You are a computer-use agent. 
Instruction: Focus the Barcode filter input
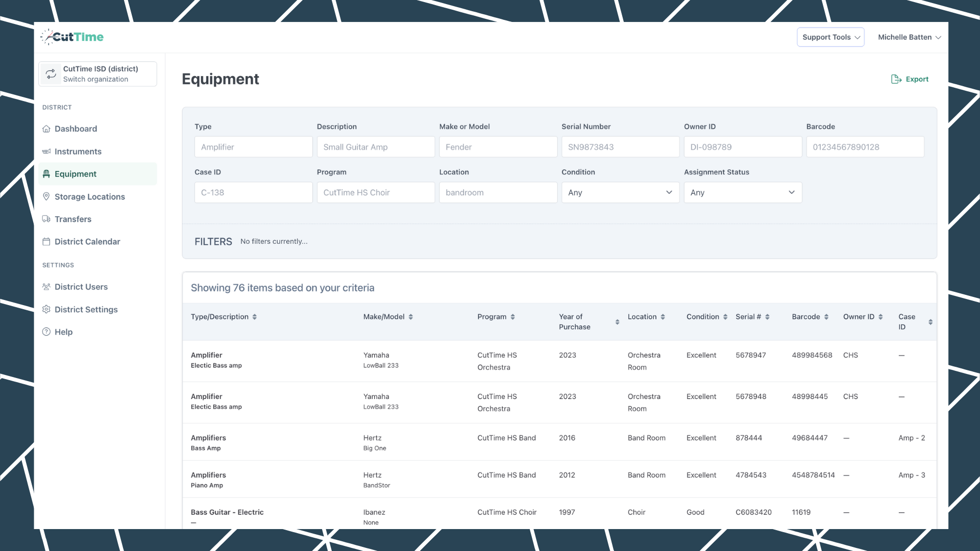click(x=865, y=147)
